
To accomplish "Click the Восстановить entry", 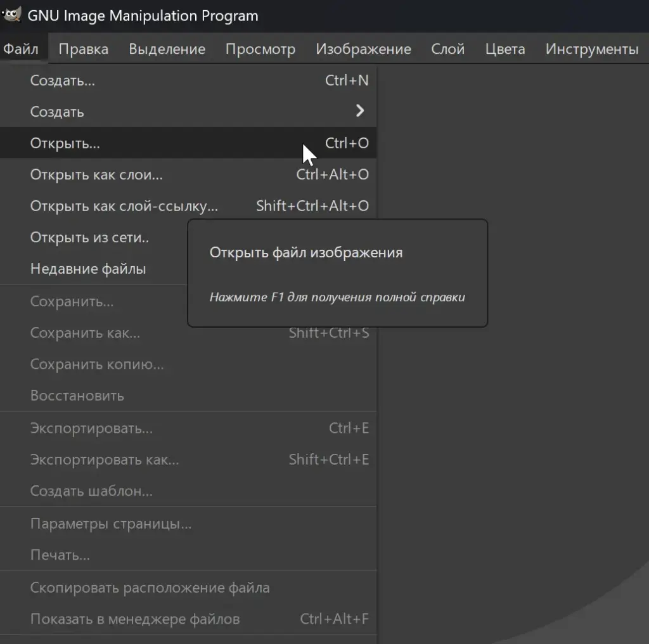I will point(188,396).
